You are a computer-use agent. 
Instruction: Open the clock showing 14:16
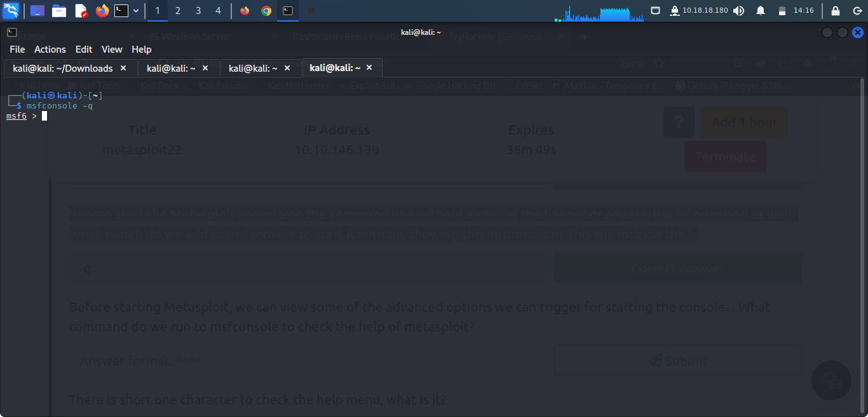click(804, 11)
